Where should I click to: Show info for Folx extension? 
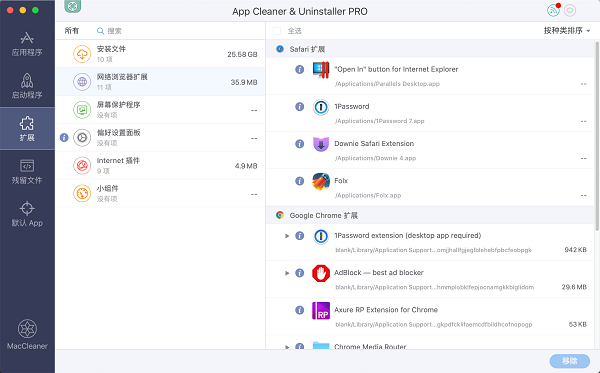click(300, 181)
